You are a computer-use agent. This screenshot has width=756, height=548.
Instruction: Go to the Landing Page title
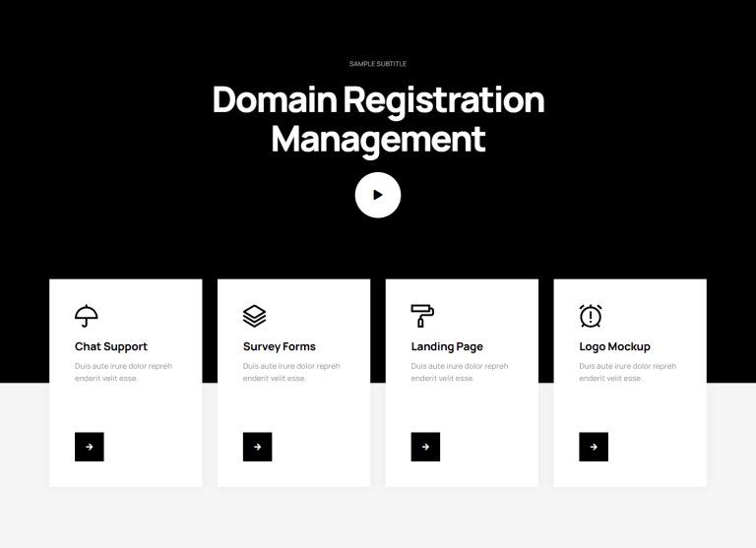[447, 346]
